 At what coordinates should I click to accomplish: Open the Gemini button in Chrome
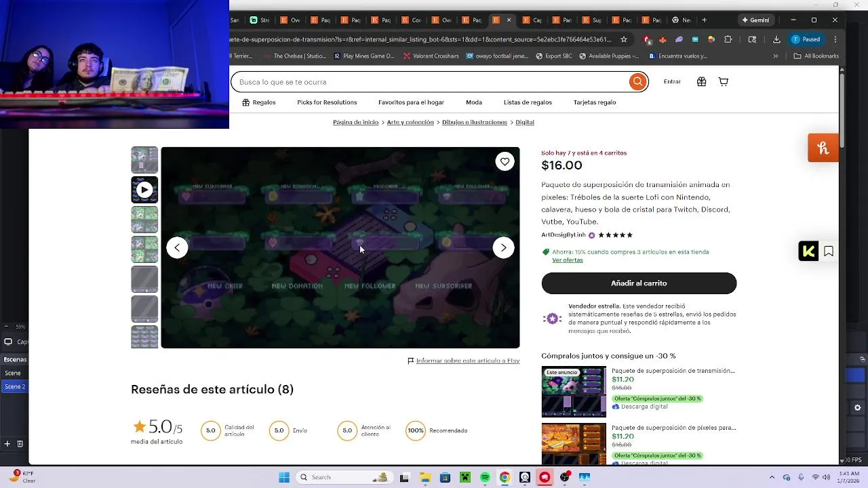pos(755,20)
